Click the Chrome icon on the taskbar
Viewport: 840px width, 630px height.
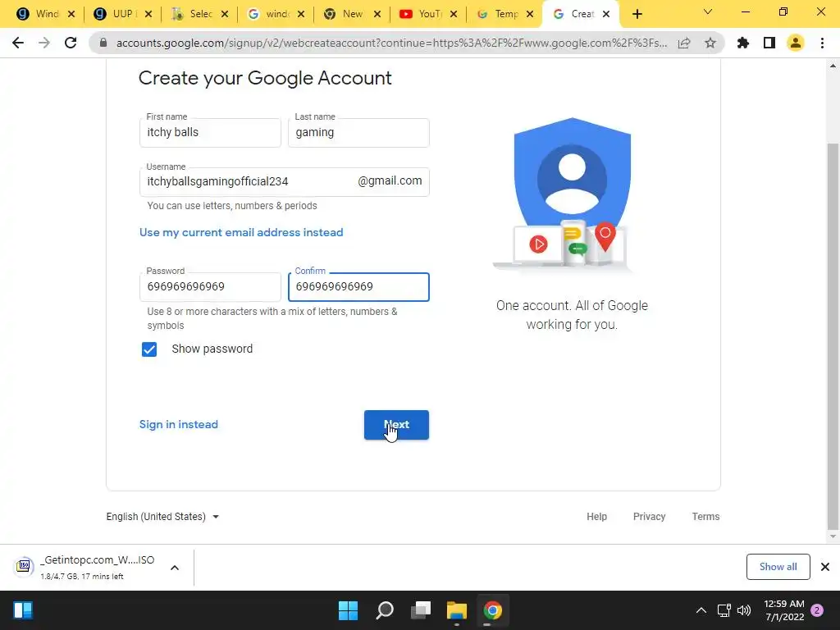pyautogui.click(x=493, y=610)
